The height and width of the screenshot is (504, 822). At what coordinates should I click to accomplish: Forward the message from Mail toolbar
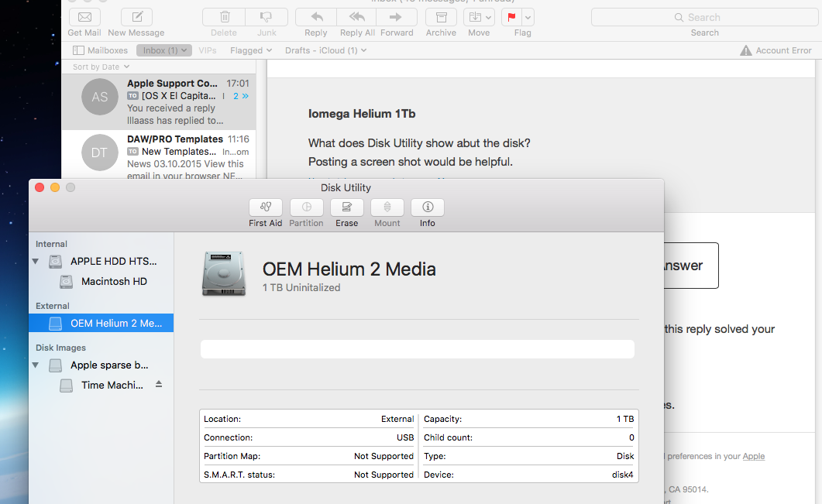point(397,17)
